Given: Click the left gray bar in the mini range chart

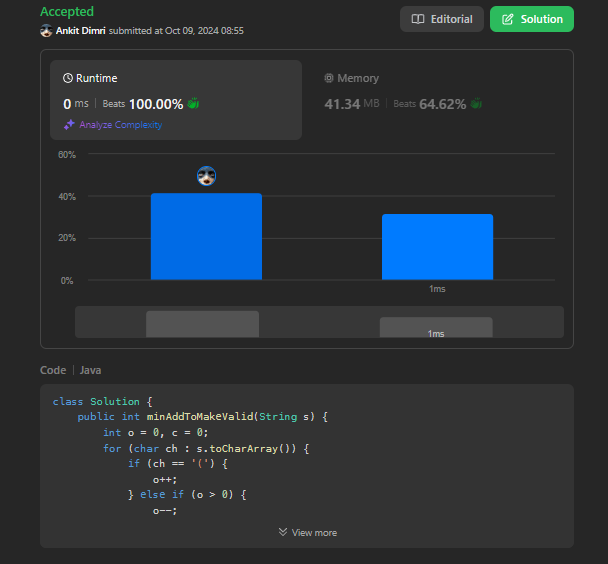Looking at the screenshot, I should pos(202,324).
